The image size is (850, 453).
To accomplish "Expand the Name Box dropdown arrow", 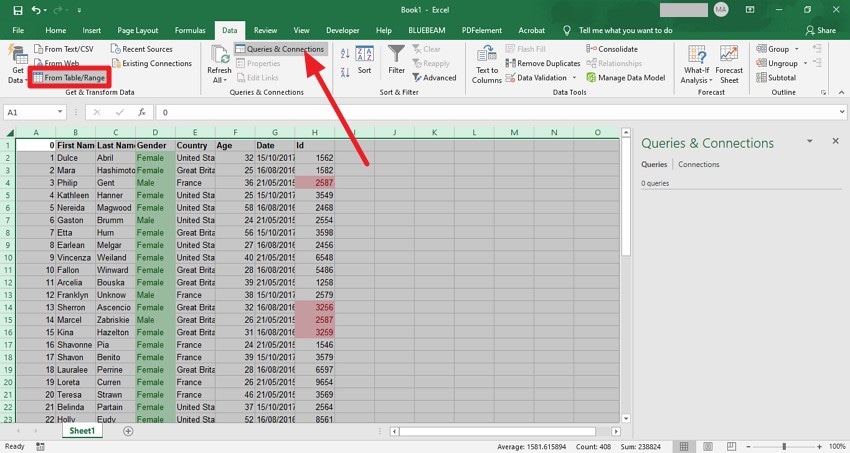I will tap(60, 112).
